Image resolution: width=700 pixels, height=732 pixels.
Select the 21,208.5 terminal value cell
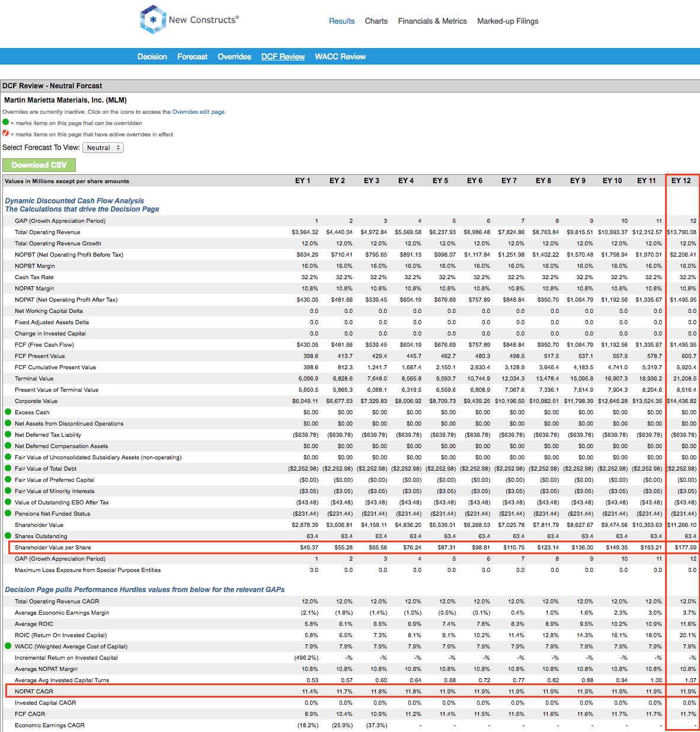(x=685, y=379)
